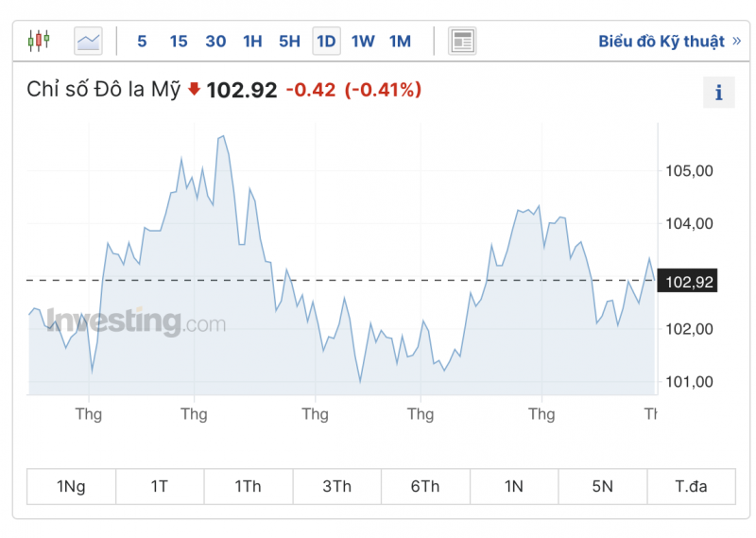
Task: Select the area line chart icon
Action: [88, 41]
